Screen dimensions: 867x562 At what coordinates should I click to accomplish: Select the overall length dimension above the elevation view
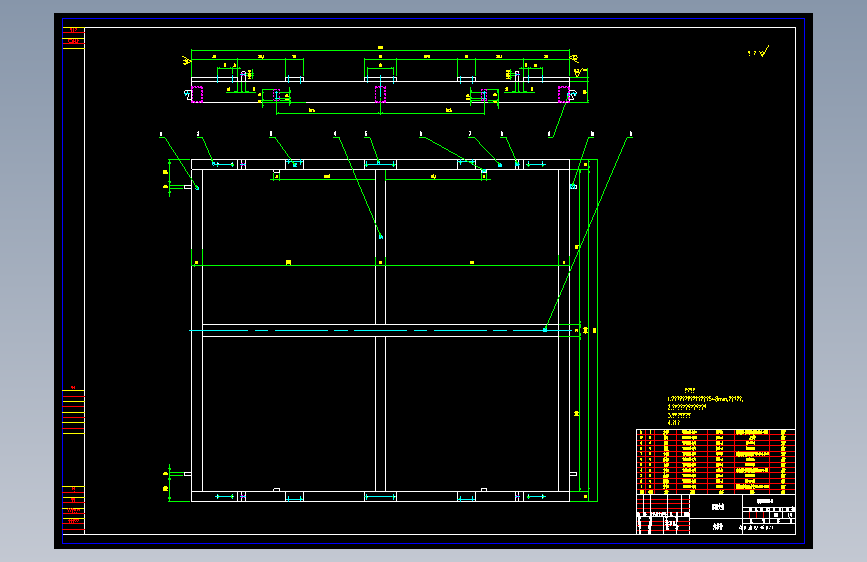380,49
